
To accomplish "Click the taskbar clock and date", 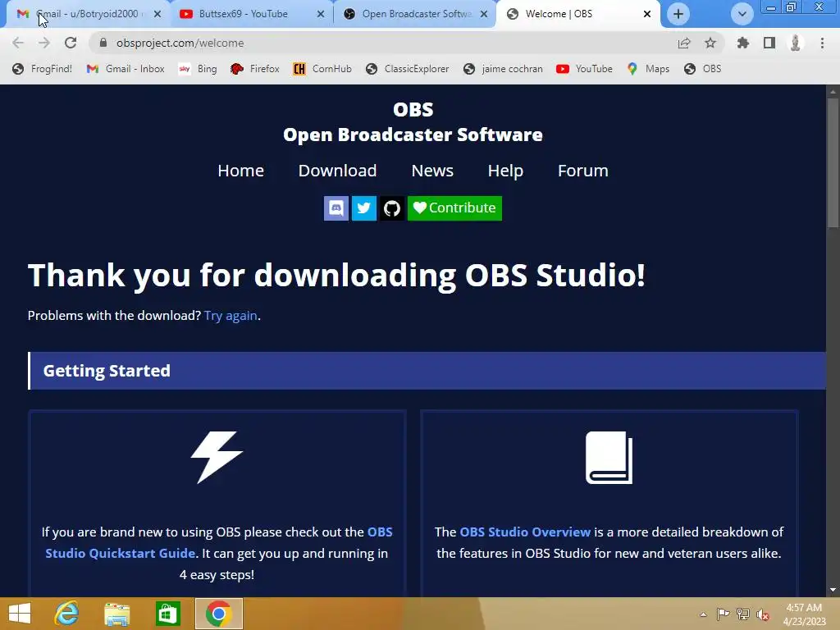I will point(804,614).
